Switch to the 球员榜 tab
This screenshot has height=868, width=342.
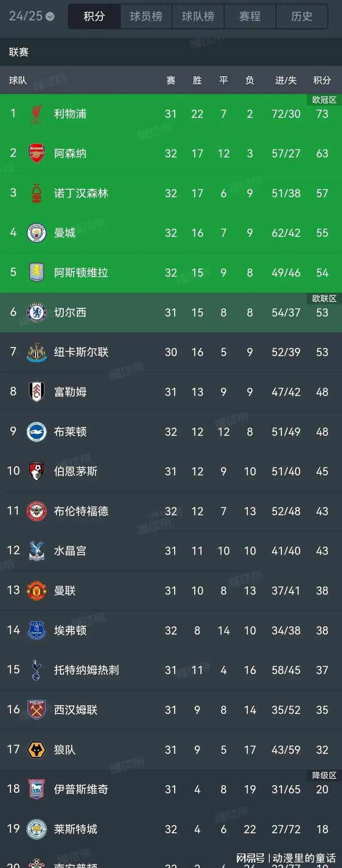pos(146,17)
